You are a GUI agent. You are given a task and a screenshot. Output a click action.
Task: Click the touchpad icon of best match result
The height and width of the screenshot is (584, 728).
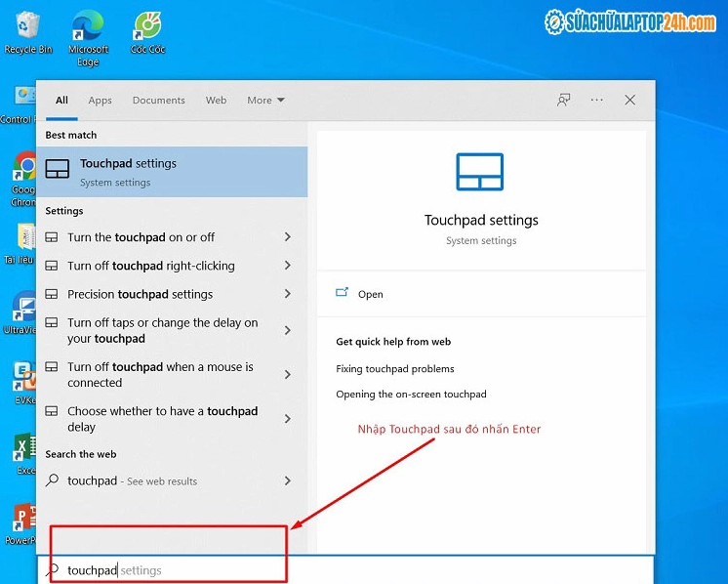click(x=58, y=169)
